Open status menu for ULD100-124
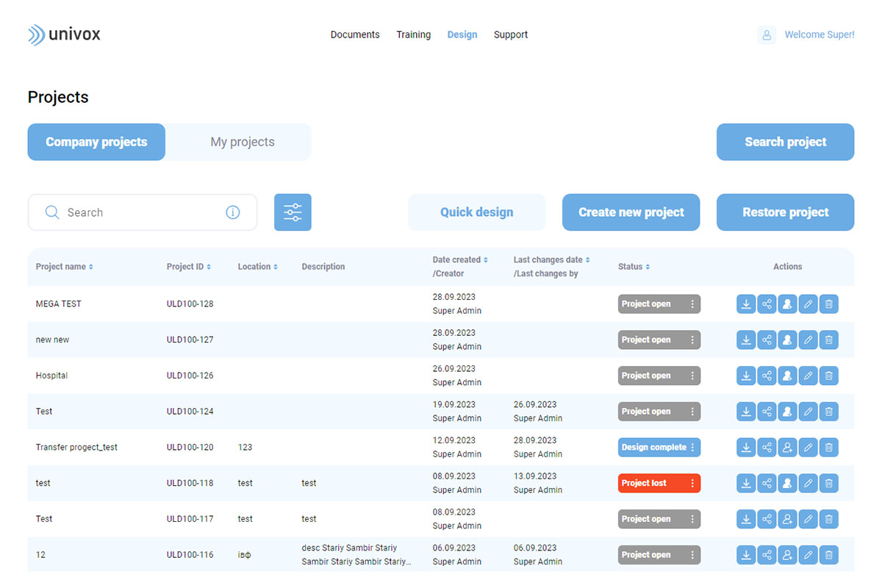This screenshot has width=882, height=588. pos(692,412)
